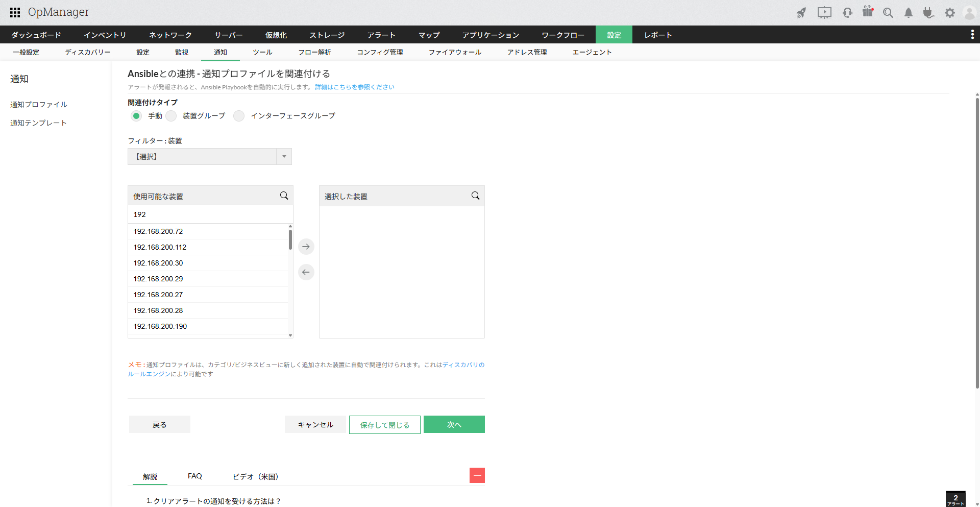
Task: Click the rocket quick-start icon
Action: pos(801,13)
